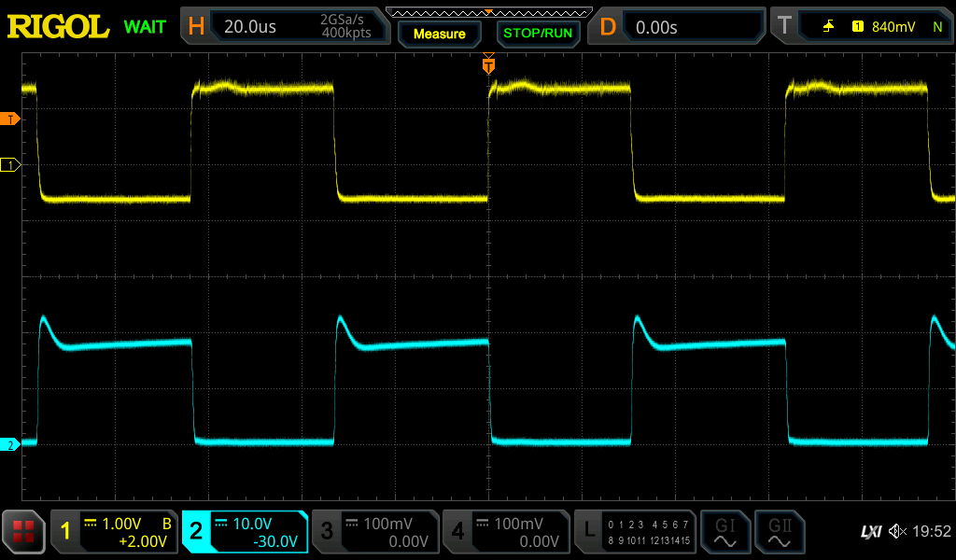Click the 2GSa/s sample rate text
956x560 pixels.
click(342, 20)
